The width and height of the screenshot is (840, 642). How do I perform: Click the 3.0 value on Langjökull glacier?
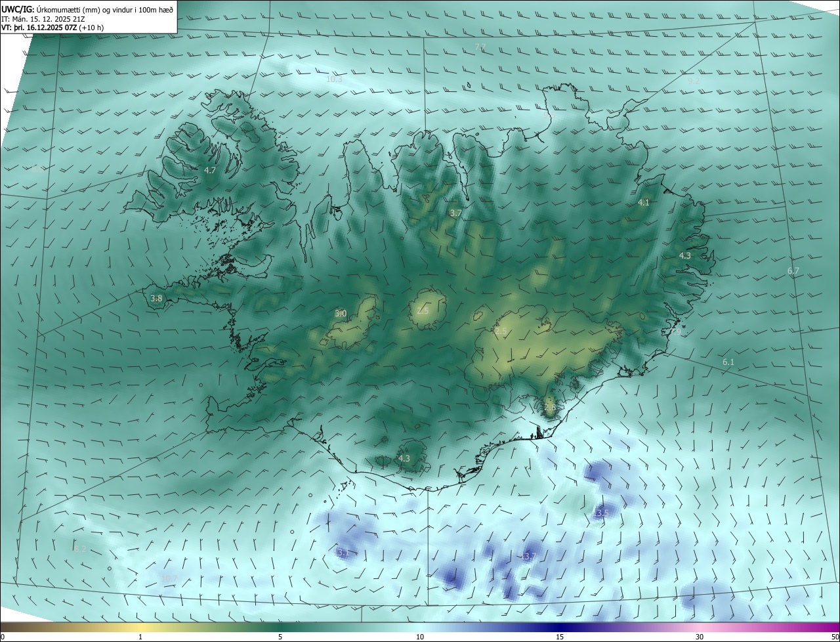point(341,314)
